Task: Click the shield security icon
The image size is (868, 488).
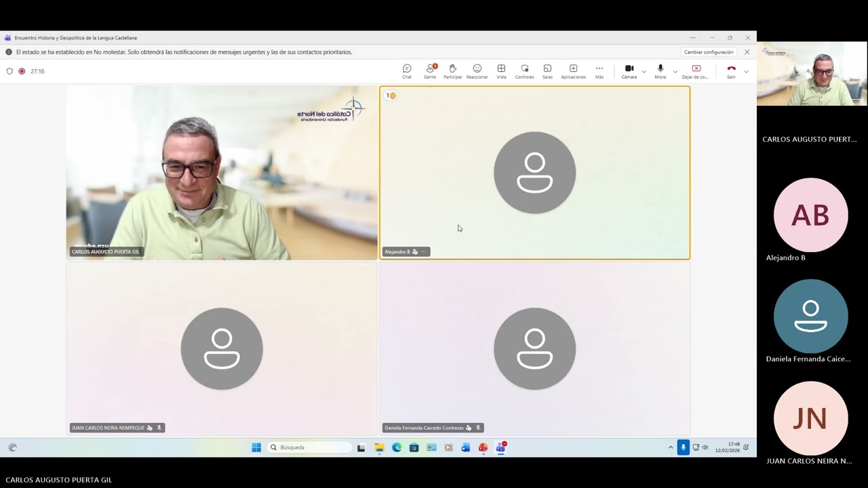Action: click(x=9, y=71)
